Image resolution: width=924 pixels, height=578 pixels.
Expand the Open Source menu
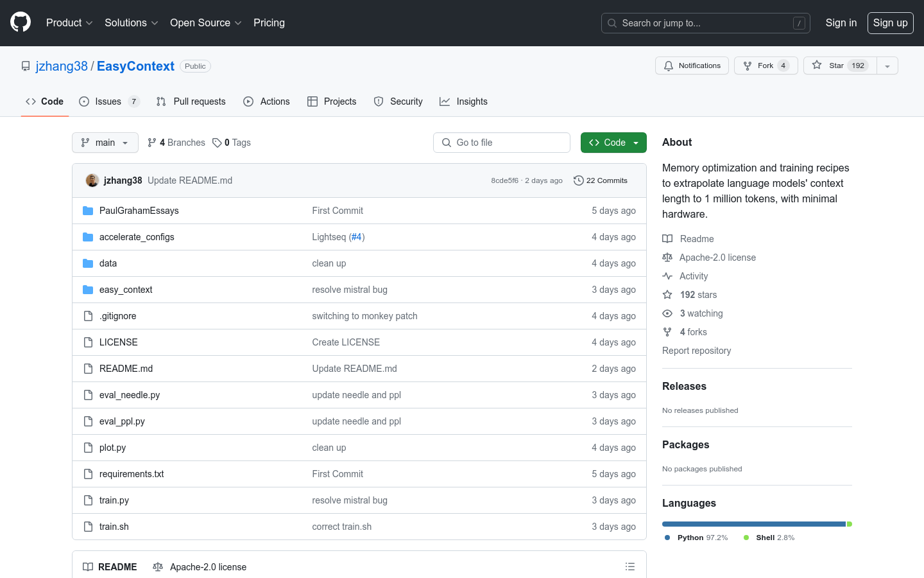tap(205, 22)
